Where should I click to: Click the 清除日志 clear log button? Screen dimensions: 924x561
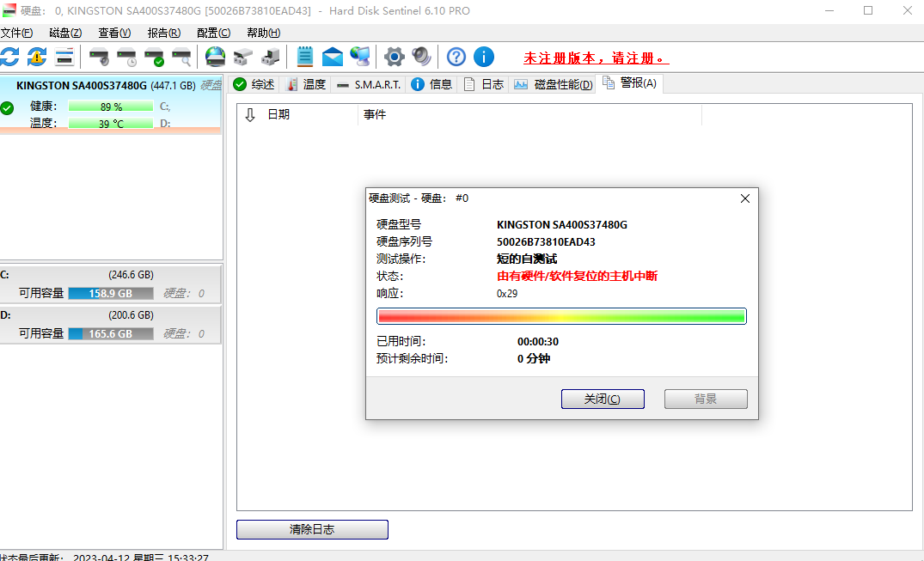pyautogui.click(x=312, y=529)
